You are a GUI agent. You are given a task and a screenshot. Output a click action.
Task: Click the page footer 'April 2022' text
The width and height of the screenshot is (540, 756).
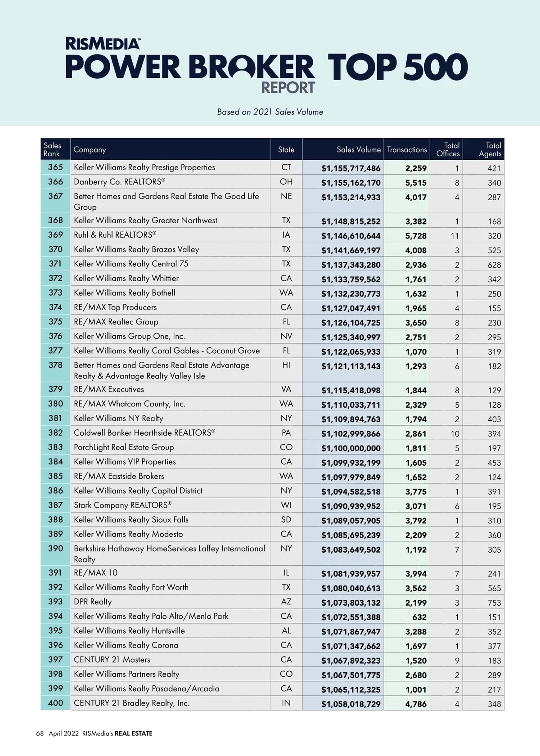pyautogui.click(x=63, y=733)
